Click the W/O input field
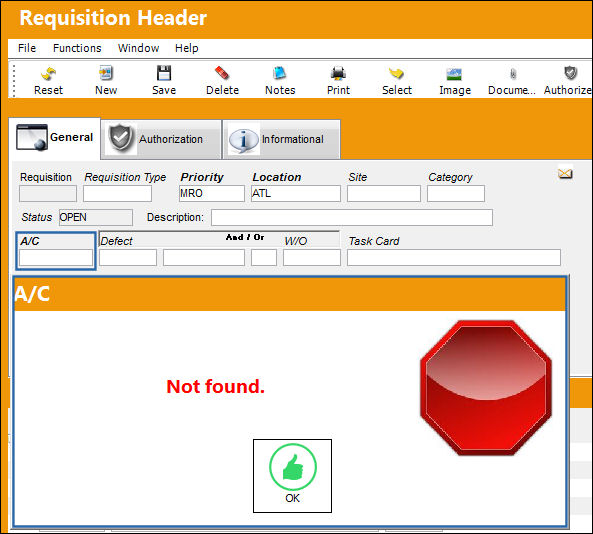This screenshot has height=534, width=593. (312, 258)
